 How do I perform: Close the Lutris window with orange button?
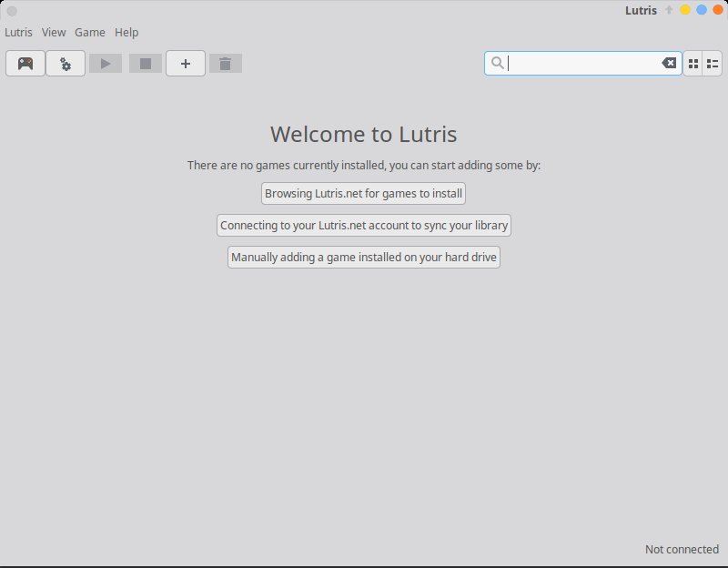tap(718, 10)
